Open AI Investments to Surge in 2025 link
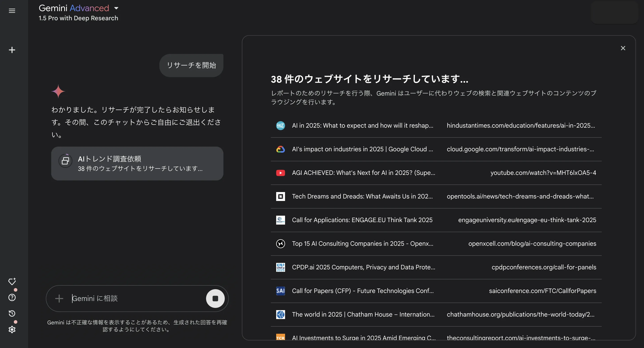This screenshot has width=644, height=348. pyautogui.click(x=364, y=337)
